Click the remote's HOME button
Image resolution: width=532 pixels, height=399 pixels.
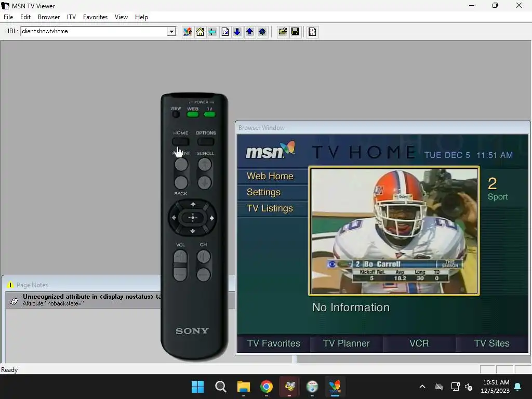180,141
